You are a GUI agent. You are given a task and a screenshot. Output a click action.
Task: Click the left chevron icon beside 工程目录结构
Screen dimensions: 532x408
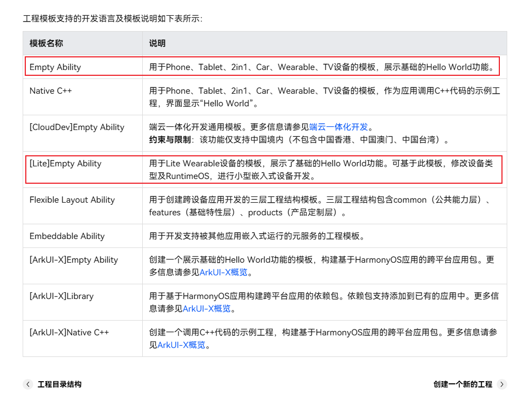pos(28,384)
